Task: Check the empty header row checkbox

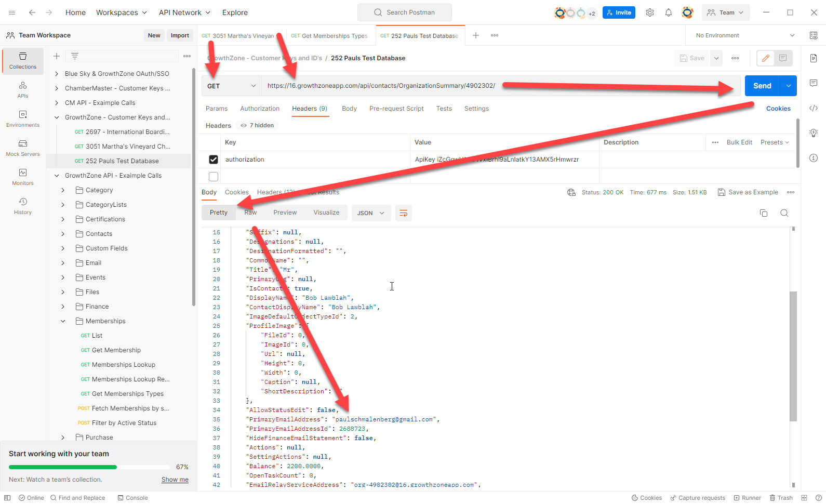Action: pos(214,177)
